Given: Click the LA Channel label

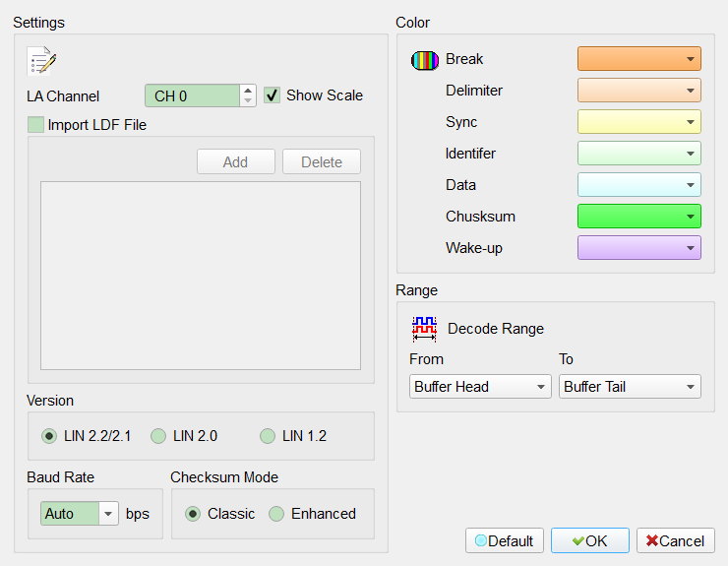Looking at the screenshot, I should click(63, 96).
